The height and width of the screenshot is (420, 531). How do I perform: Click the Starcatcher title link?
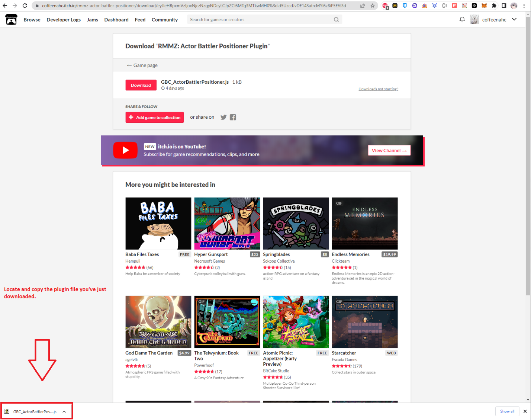[344, 353]
